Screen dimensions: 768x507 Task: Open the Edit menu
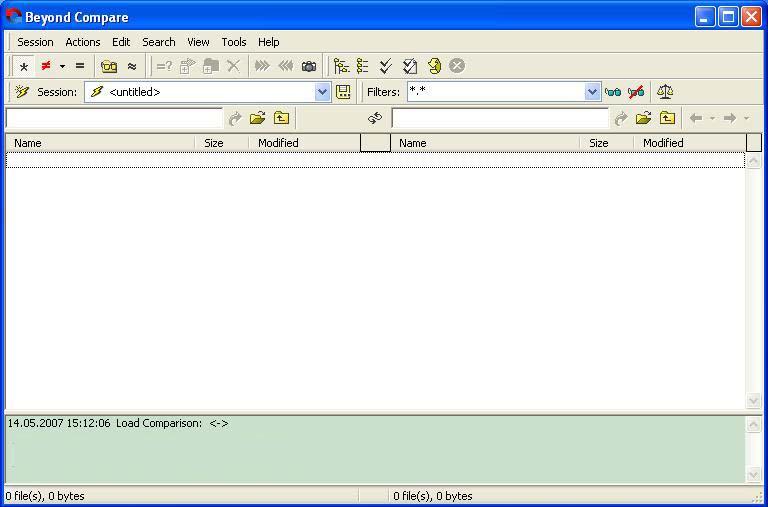coord(121,42)
